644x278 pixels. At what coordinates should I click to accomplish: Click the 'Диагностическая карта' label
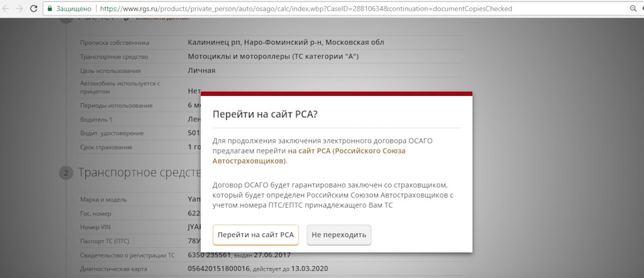coord(113,269)
